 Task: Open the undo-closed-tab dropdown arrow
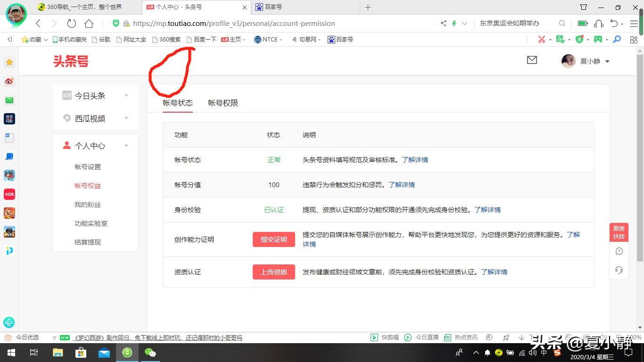tap(622, 24)
